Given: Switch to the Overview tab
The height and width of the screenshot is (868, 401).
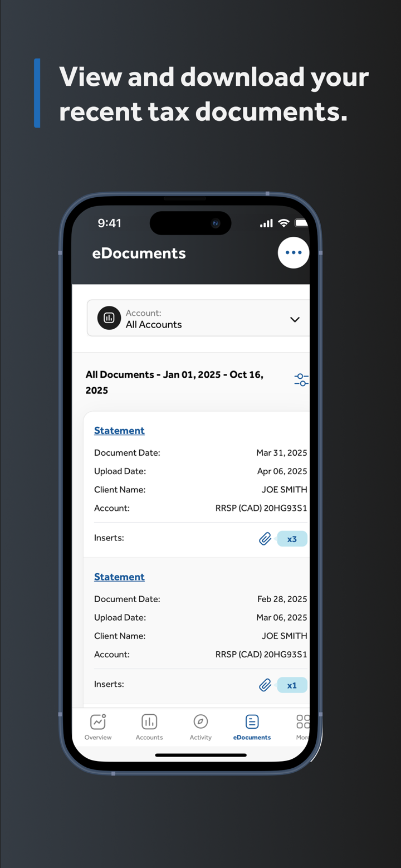Looking at the screenshot, I should click(98, 727).
